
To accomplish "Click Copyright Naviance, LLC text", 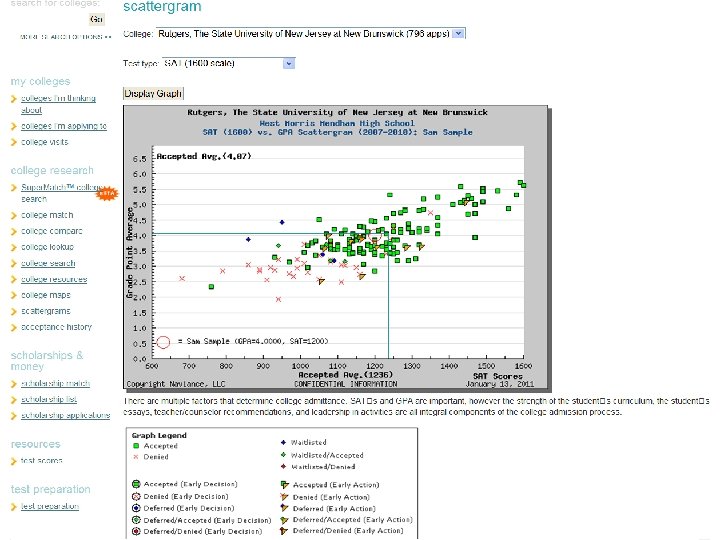I will point(176,384).
